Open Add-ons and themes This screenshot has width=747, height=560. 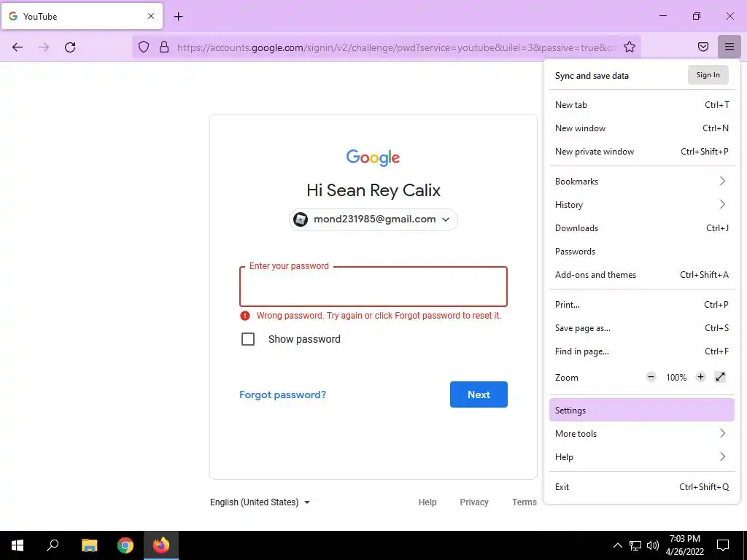click(x=642, y=274)
